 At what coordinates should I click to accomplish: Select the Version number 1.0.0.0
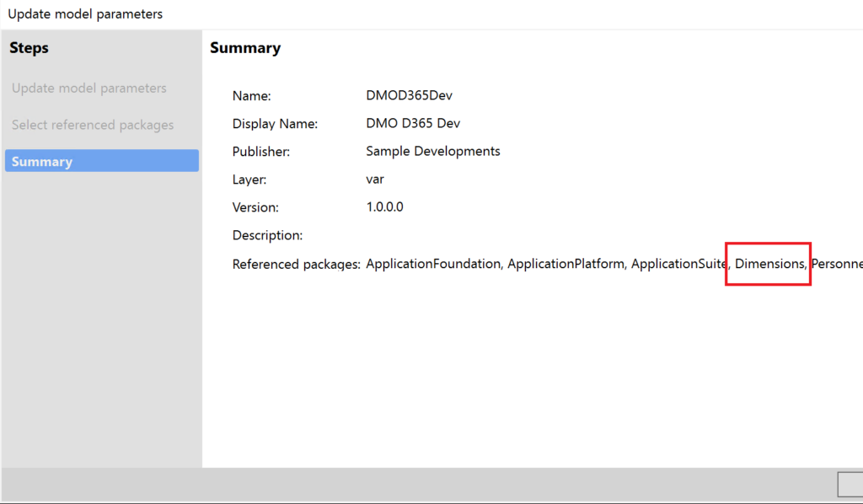pyautogui.click(x=384, y=206)
